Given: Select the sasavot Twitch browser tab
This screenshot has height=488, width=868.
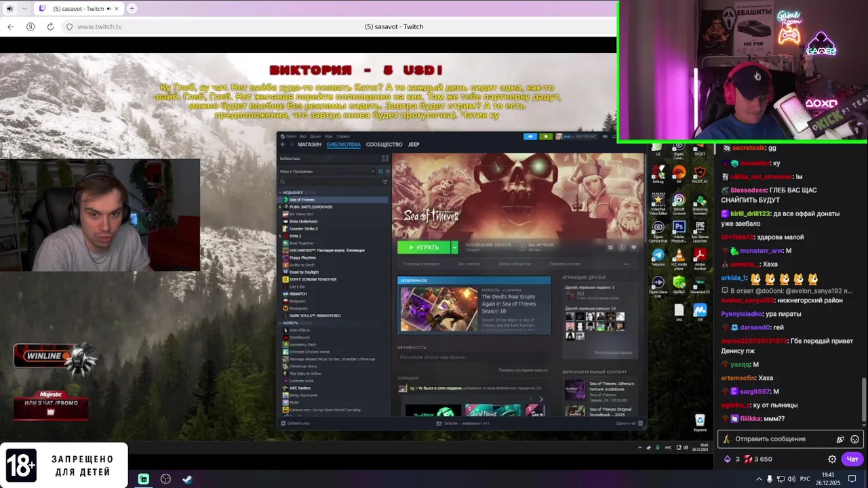Looking at the screenshot, I should [x=79, y=9].
